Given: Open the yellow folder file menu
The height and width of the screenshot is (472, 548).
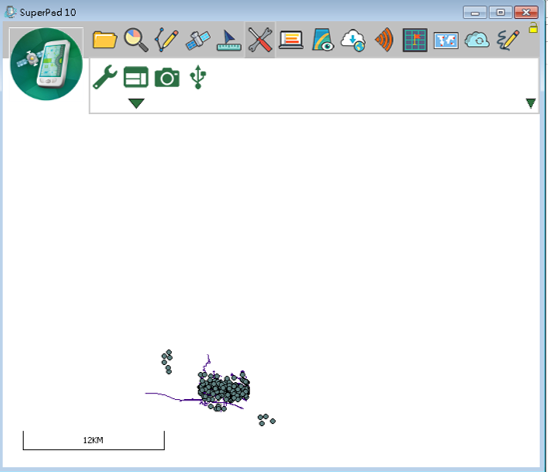Looking at the screenshot, I should pos(104,40).
